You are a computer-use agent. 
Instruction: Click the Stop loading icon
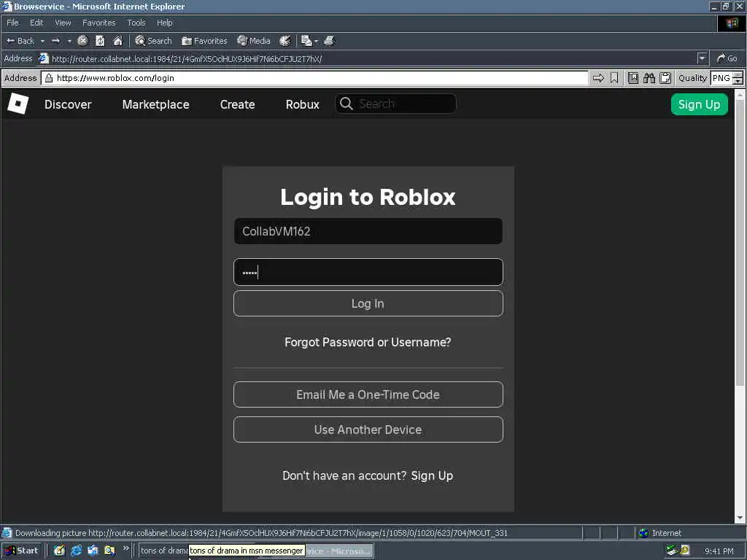(x=83, y=41)
